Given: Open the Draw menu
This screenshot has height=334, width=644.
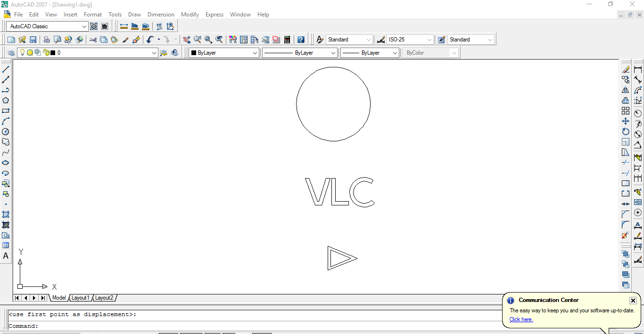Looking at the screenshot, I should point(134,15).
